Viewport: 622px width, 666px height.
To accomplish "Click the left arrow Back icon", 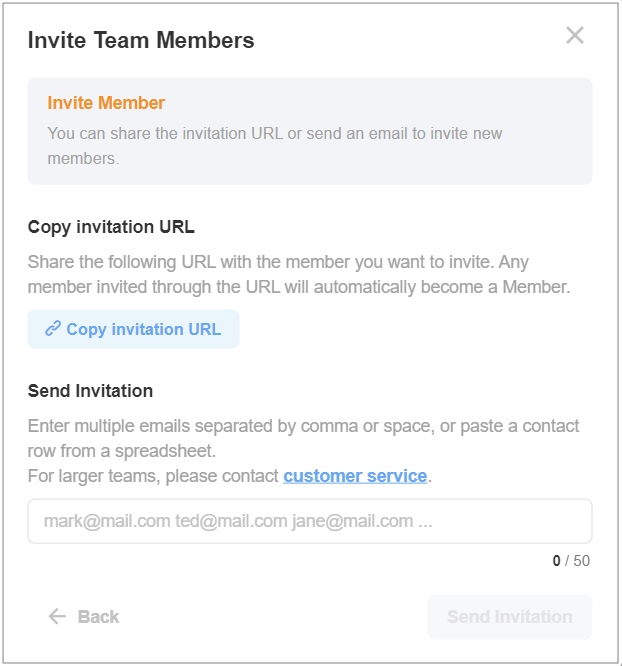I will click(x=57, y=617).
